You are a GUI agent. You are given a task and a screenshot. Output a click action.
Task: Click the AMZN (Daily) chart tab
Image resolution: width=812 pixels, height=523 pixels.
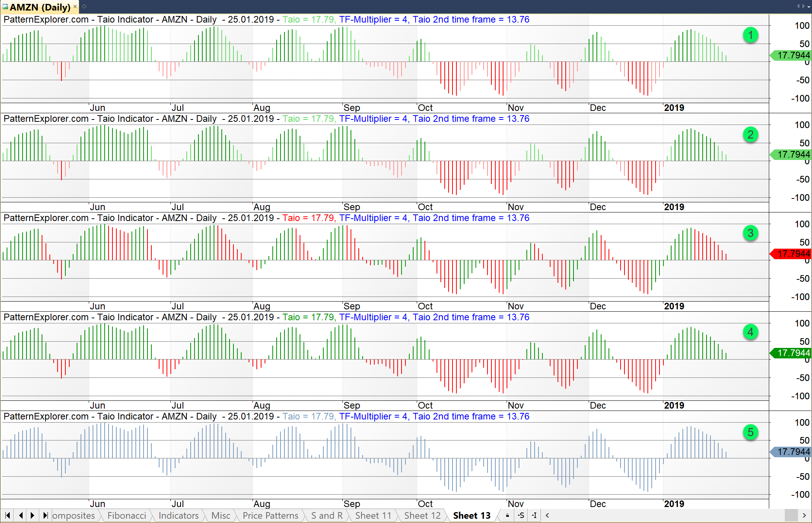[x=40, y=7]
